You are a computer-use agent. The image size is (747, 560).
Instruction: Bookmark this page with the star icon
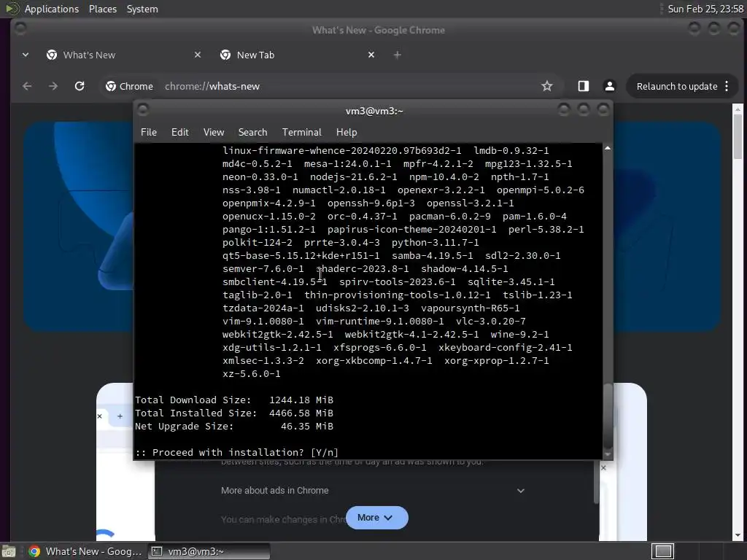click(547, 86)
